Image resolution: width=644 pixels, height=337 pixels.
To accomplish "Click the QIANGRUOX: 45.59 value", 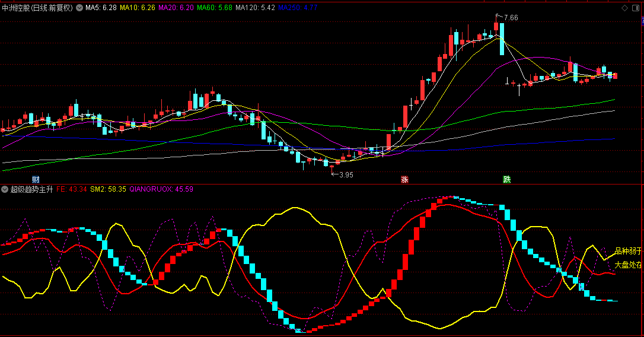I will pyautogui.click(x=161, y=189).
